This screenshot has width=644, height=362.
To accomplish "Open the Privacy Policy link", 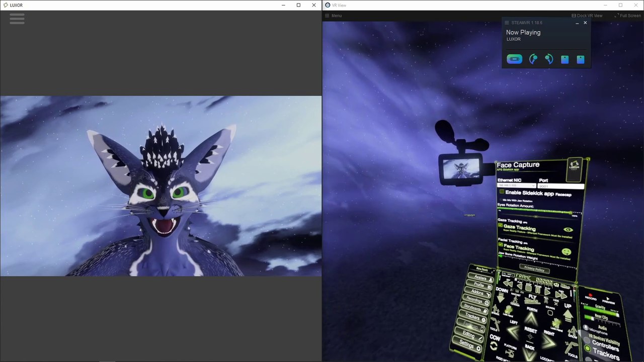I will point(534,270).
